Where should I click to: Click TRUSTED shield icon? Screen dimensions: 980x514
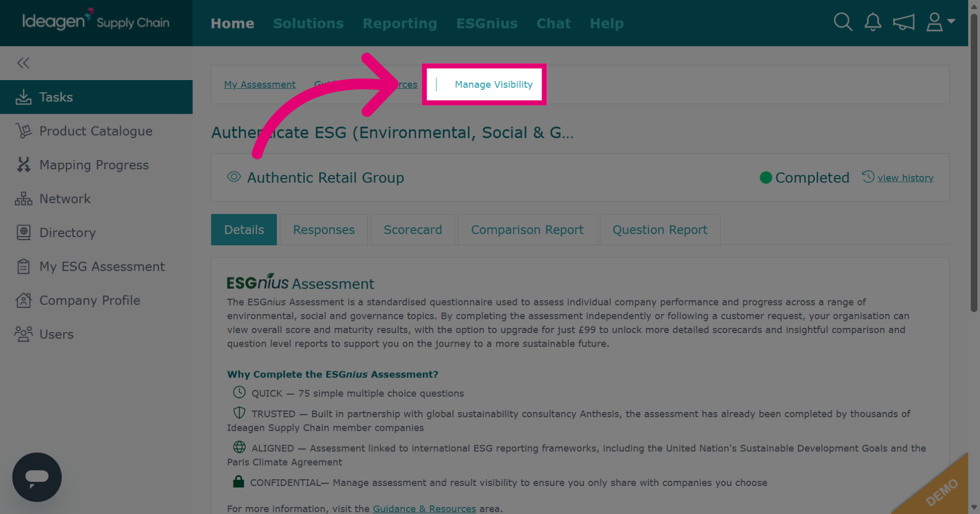(x=239, y=413)
